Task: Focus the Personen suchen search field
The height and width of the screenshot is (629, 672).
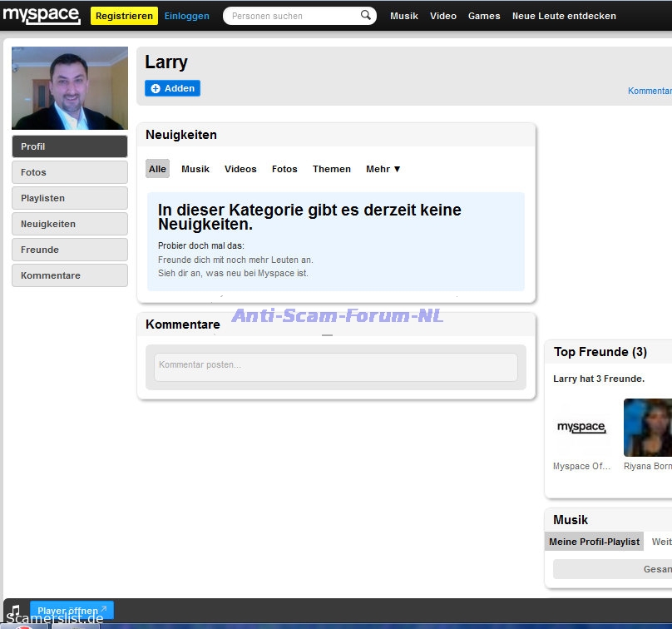Action: point(291,16)
